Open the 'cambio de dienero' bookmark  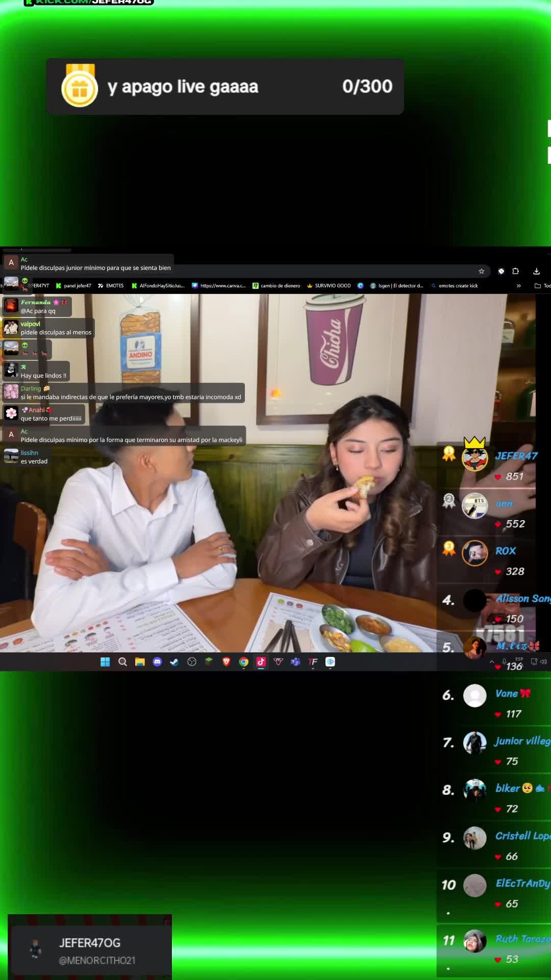pyautogui.click(x=277, y=286)
